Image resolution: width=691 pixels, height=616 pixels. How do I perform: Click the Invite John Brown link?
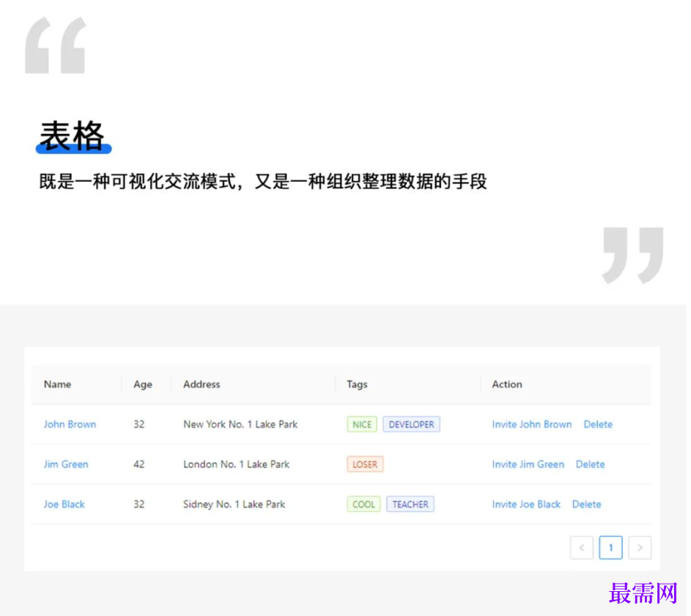click(531, 424)
